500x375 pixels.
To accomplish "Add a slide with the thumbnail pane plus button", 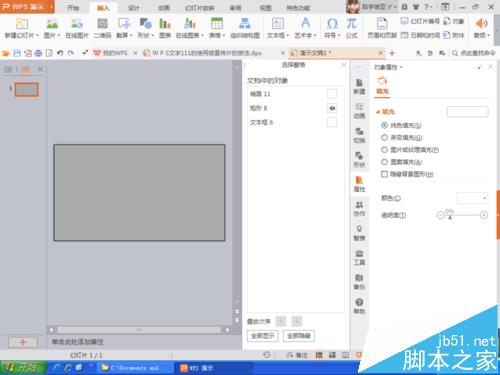I will click(23, 342).
